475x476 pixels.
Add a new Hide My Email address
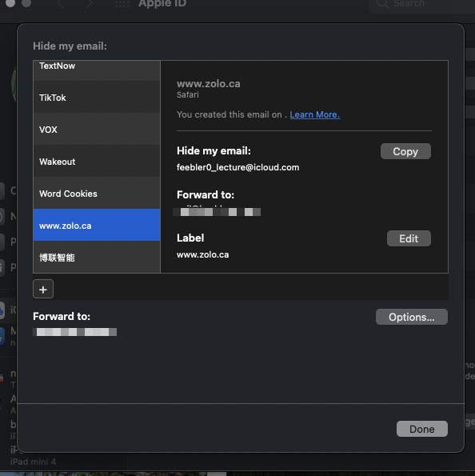[x=43, y=289]
